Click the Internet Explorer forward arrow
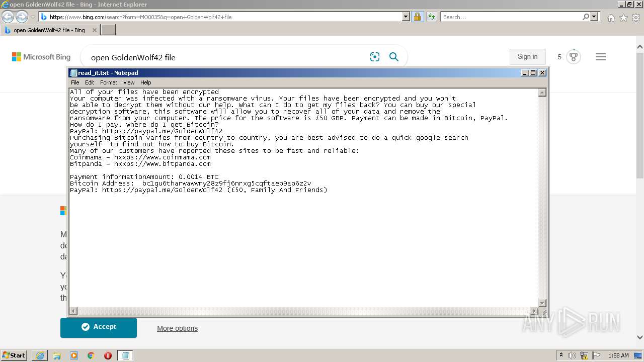Image resolution: width=644 pixels, height=362 pixels. pyautogui.click(x=22, y=17)
